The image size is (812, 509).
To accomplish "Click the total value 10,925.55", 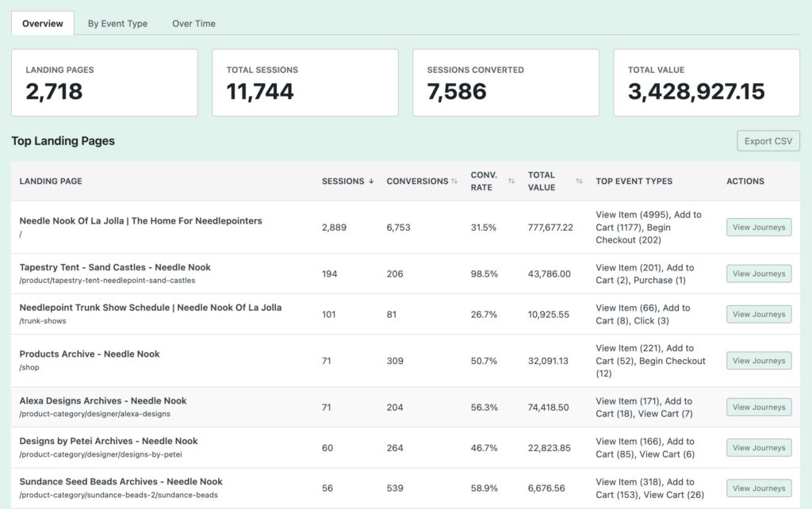I will pos(549,314).
